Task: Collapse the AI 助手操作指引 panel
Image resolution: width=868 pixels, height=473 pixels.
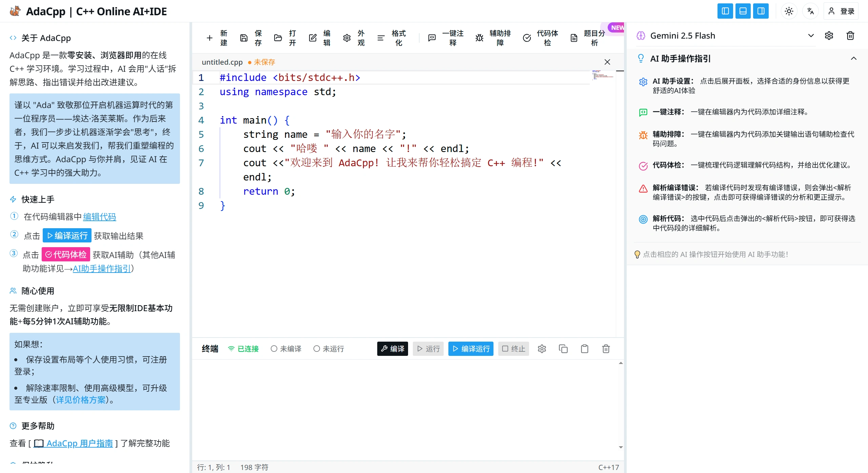Action: pyautogui.click(x=854, y=58)
